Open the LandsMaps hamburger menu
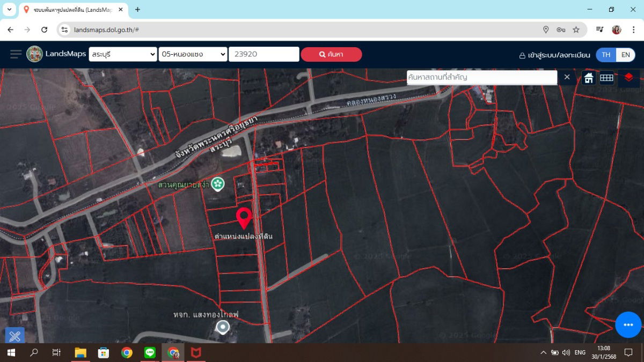This screenshot has height=362, width=644. 16,54
